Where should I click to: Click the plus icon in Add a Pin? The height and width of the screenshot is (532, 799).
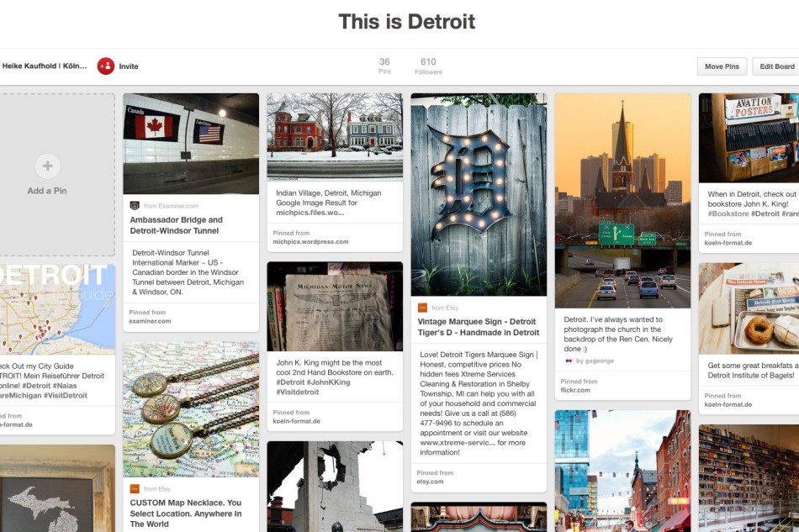click(x=47, y=166)
